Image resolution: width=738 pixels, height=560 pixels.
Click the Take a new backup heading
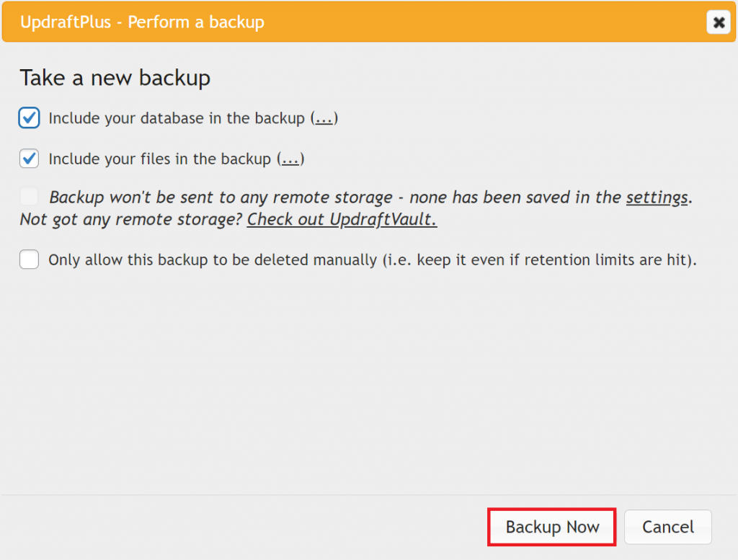(117, 77)
